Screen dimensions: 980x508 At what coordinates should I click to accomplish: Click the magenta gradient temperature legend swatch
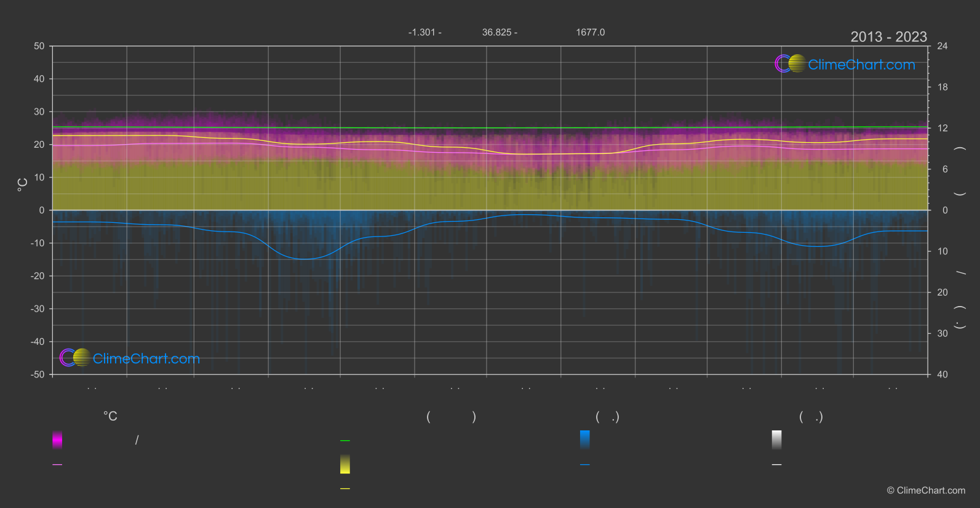57,440
